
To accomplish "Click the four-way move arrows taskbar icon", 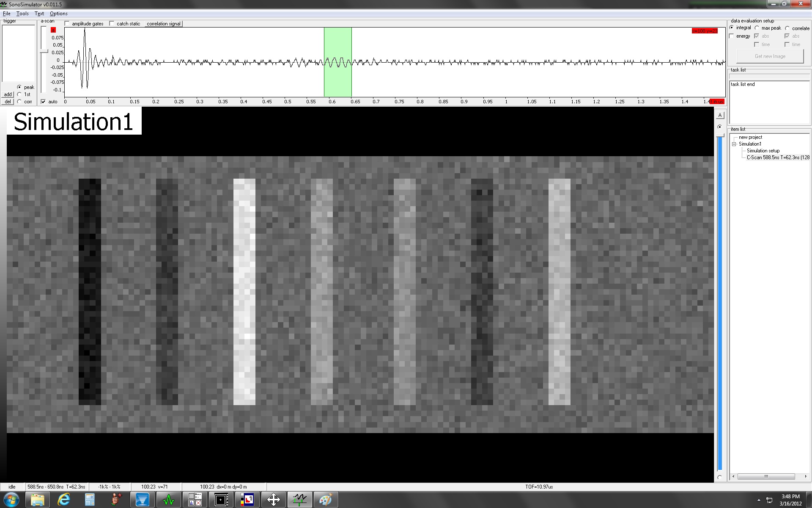I will 274,500.
